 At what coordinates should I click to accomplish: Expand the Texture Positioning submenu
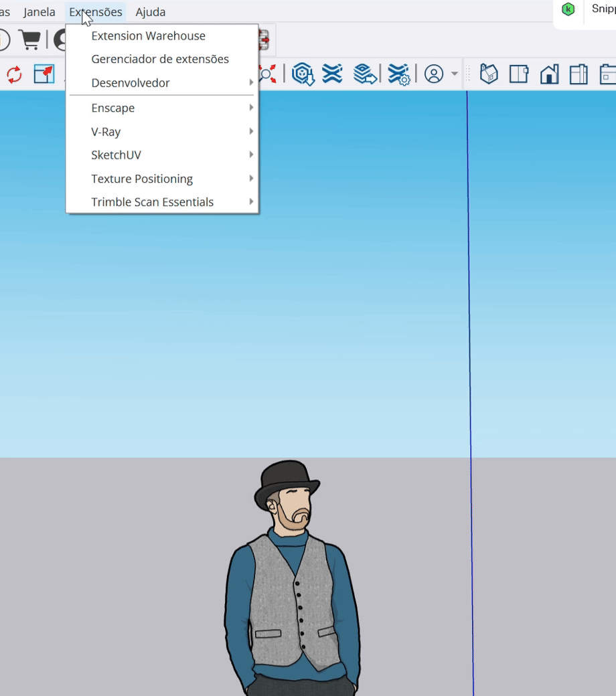(162, 179)
